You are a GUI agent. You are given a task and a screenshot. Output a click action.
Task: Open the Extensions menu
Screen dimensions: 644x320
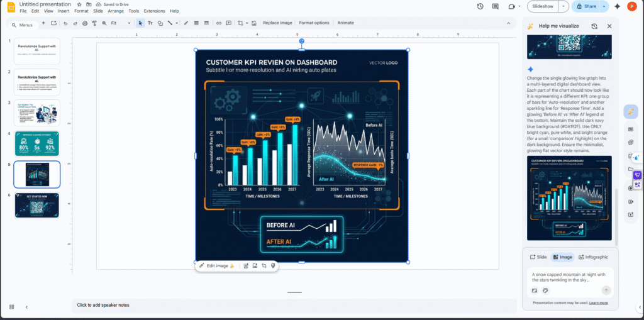pyautogui.click(x=154, y=11)
